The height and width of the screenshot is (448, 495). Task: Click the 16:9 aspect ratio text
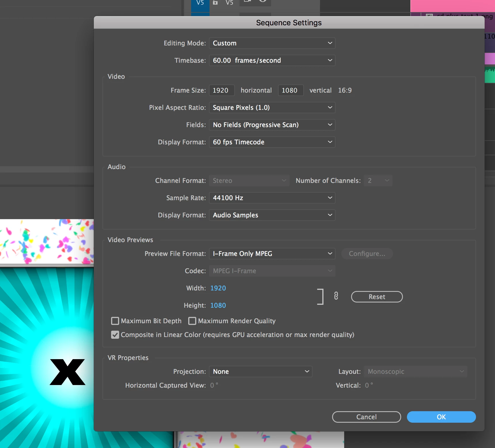click(x=345, y=90)
